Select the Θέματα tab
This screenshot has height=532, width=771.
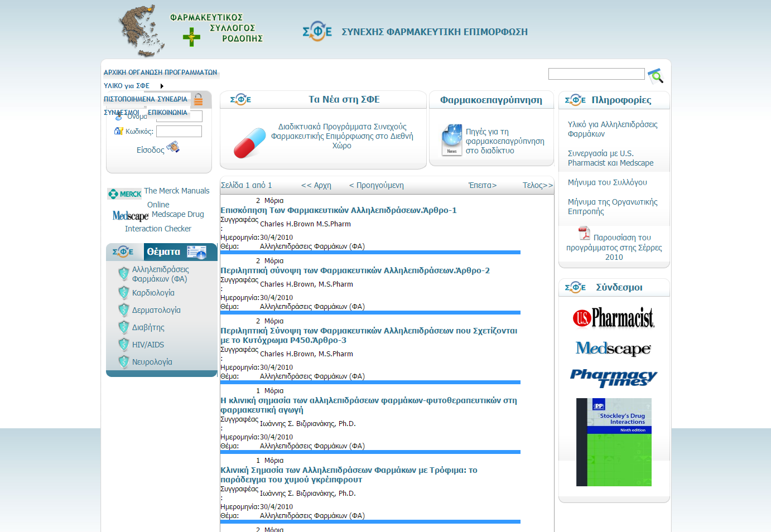pos(163,252)
